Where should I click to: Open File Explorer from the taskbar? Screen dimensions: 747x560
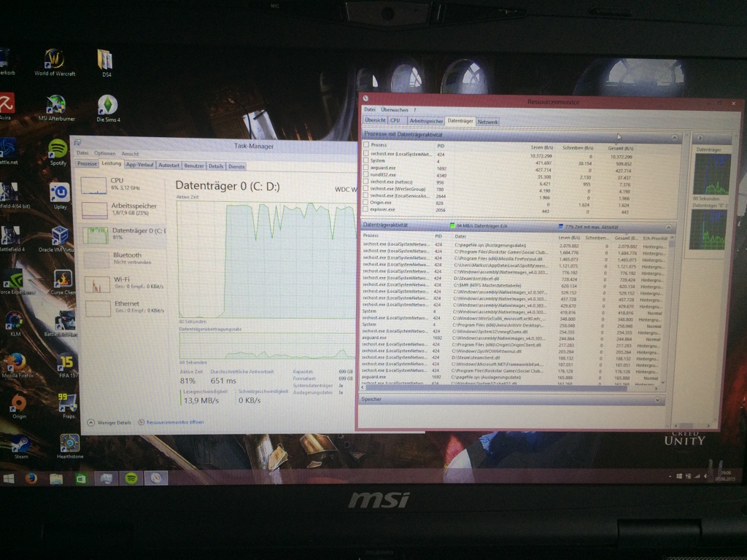56,478
